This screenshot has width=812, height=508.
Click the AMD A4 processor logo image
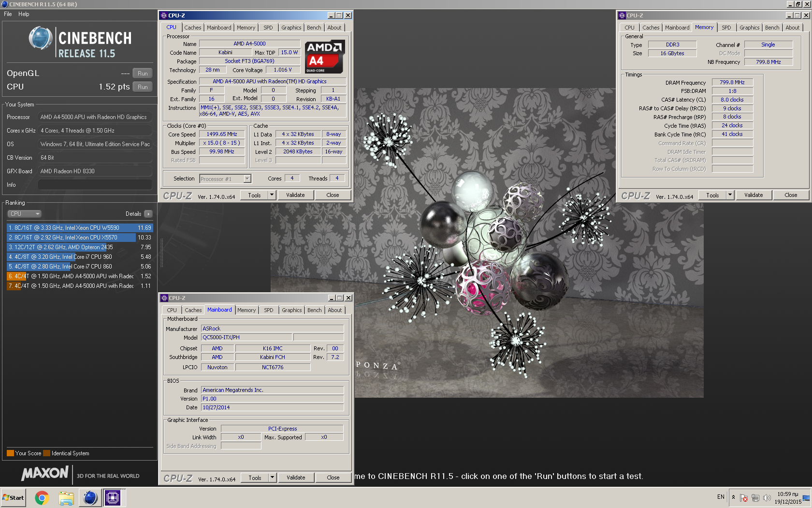325,56
